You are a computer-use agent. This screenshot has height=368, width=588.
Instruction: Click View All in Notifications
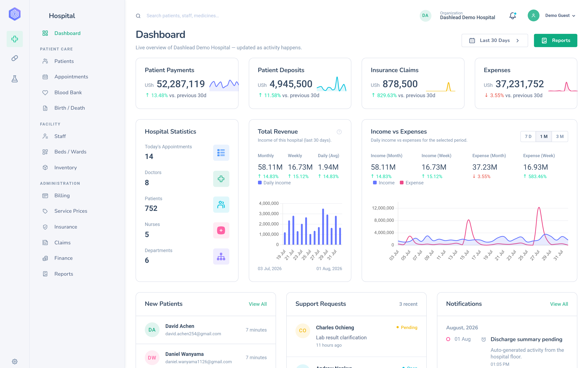(x=559, y=304)
